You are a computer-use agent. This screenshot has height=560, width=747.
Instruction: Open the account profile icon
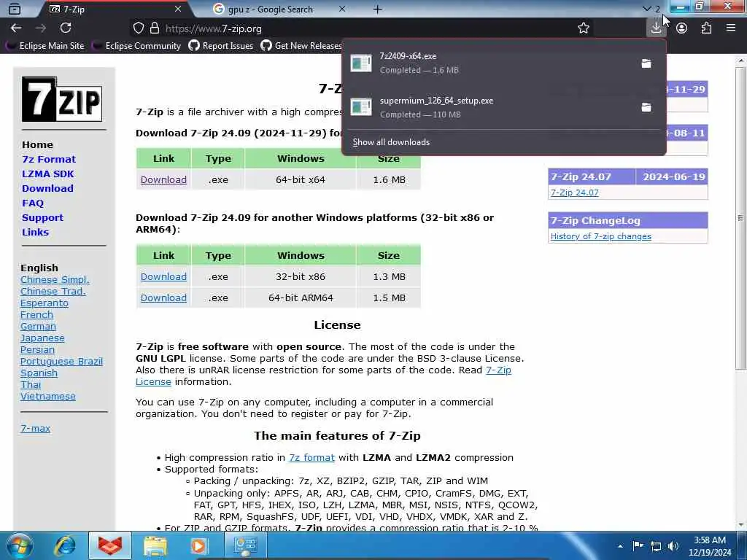682,28
